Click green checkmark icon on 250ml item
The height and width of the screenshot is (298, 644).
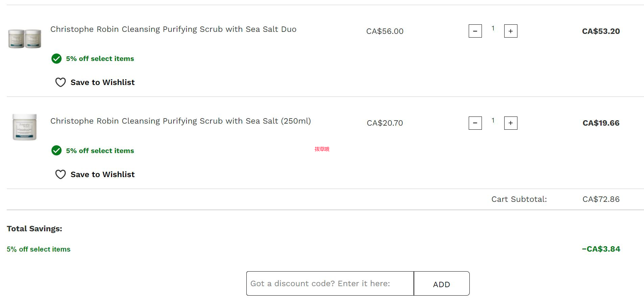point(57,150)
